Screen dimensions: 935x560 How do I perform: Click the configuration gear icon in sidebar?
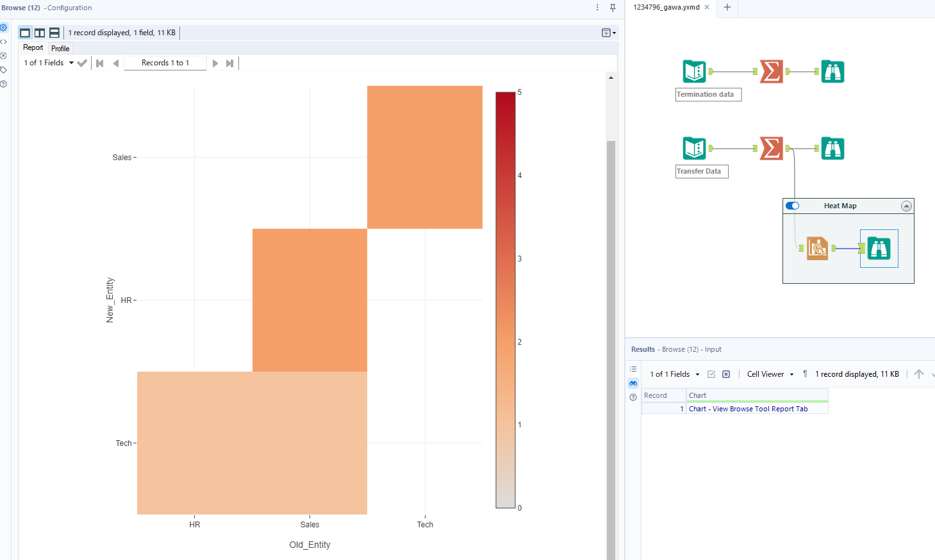click(x=4, y=27)
